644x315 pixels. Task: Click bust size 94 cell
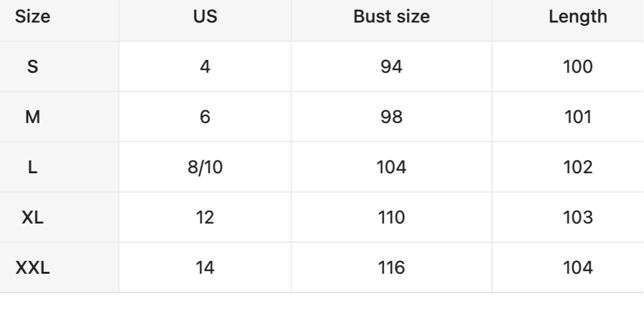[392, 68]
